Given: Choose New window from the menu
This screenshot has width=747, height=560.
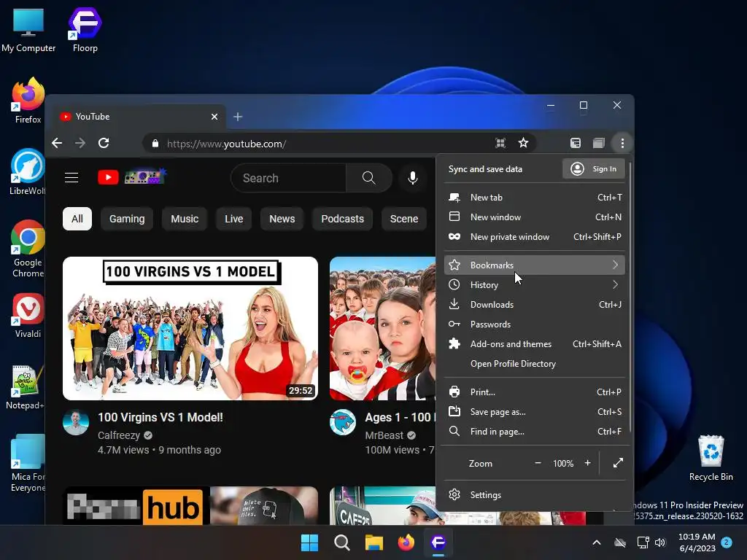Looking at the screenshot, I should pos(535,217).
